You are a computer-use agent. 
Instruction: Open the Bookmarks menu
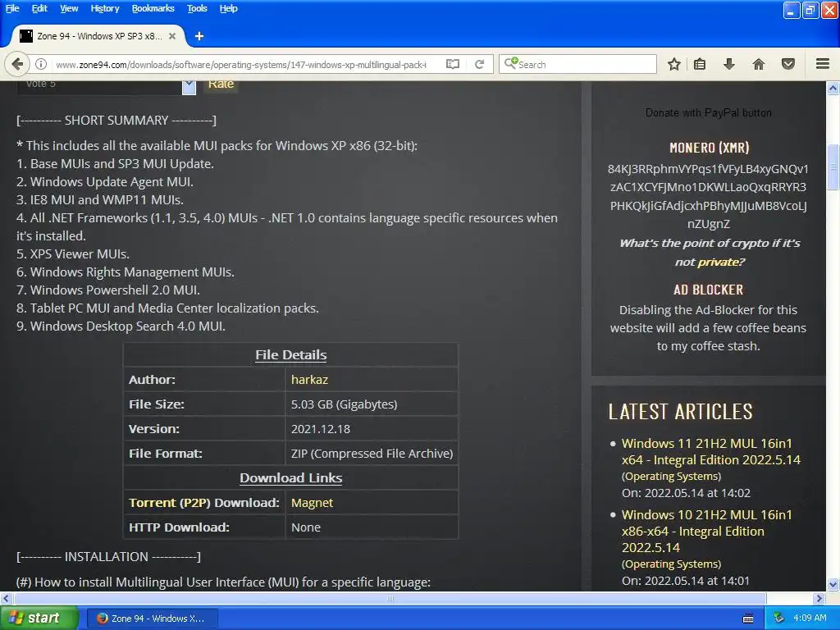click(153, 8)
